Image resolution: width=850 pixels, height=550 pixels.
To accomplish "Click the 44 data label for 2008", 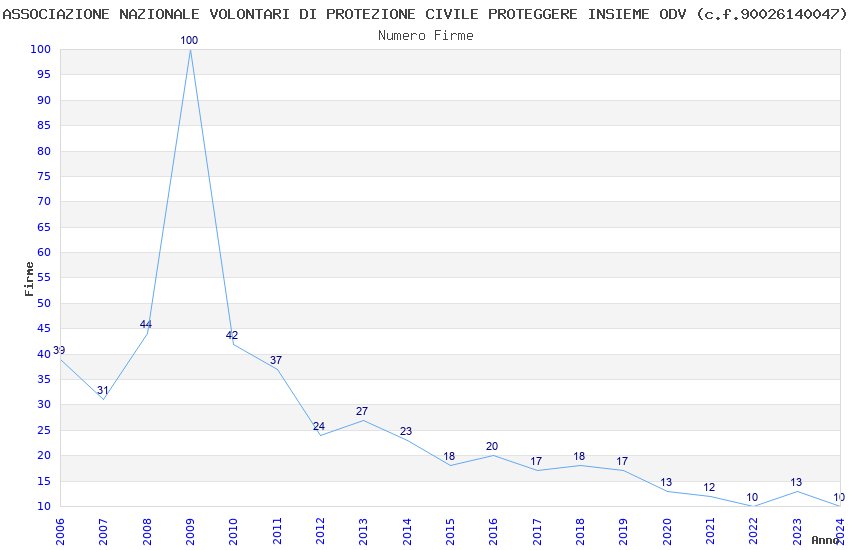I will (x=146, y=325).
